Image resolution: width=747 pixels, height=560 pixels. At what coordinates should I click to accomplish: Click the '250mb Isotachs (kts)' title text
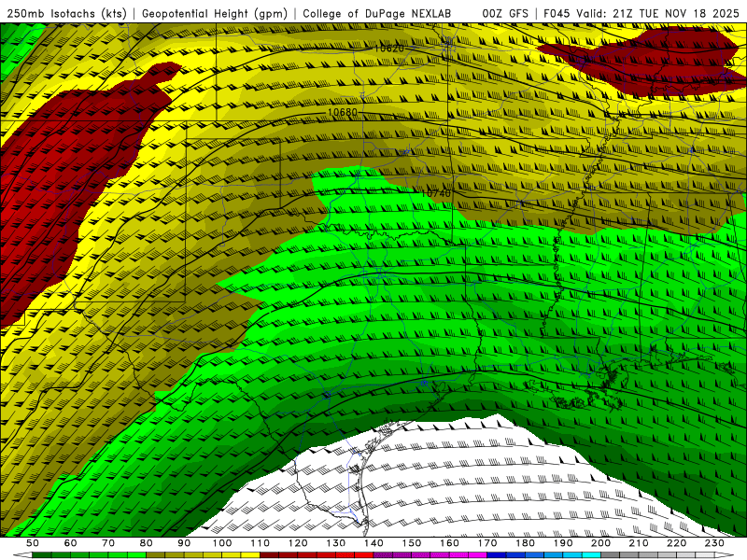pyautogui.click(x=66, y=13)
